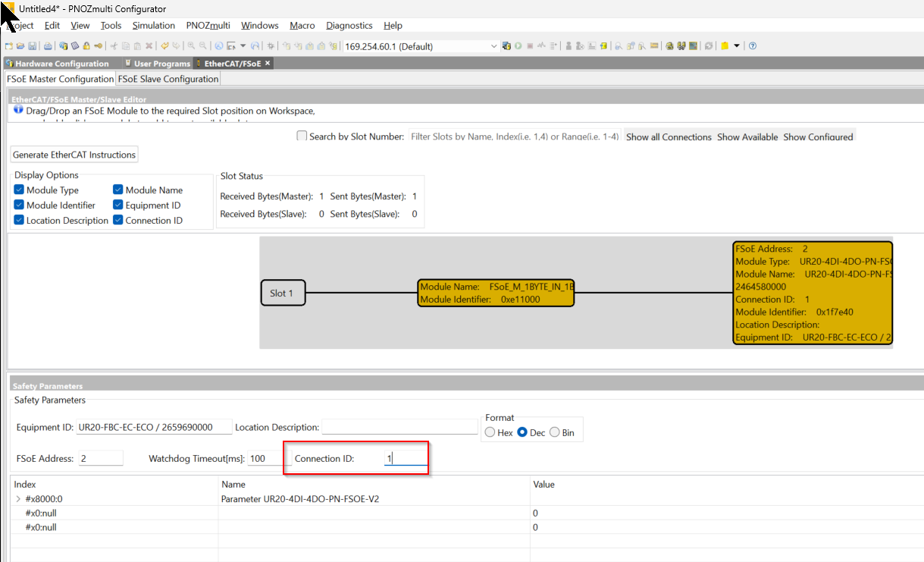Image resolution: width=924 pixels, height=562 pixels.
Task: Click the info icon beside Drag/Drop hint
Action: 18,110
